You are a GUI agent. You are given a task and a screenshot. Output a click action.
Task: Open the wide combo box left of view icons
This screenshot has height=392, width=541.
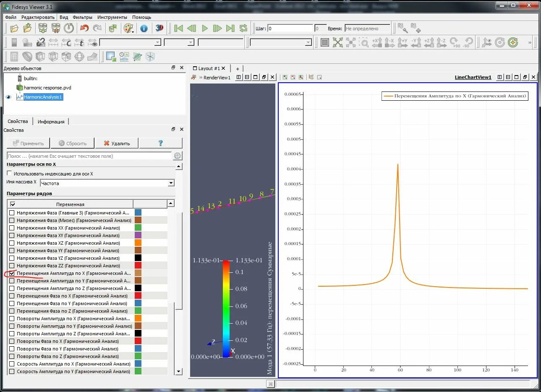tap(281, 42)
